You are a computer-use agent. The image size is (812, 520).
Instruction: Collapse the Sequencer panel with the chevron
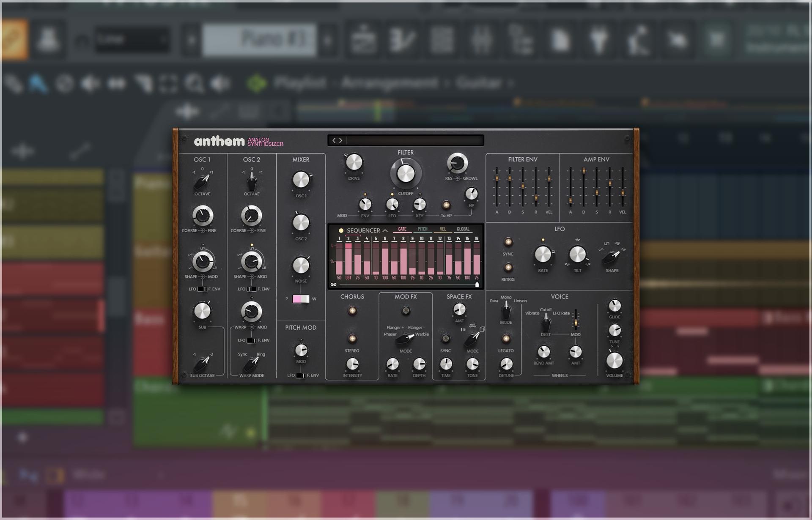point(385,231)
